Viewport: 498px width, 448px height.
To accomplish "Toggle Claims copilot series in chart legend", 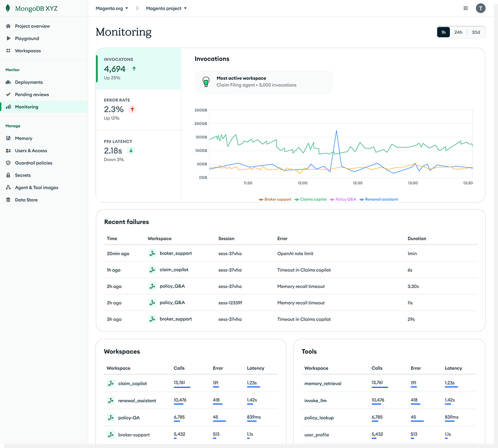I will [310, 200].
